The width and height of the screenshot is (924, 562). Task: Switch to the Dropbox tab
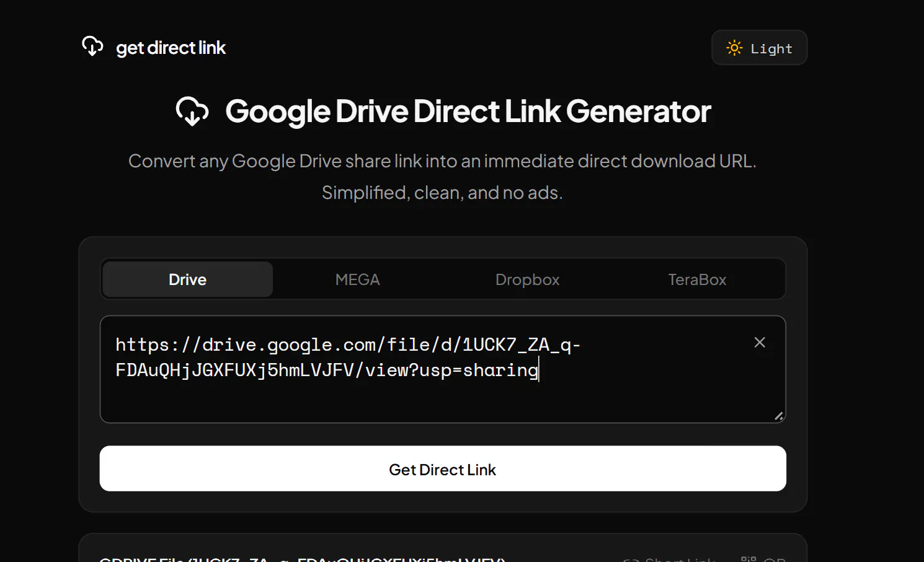pyautogui.click(x=527, y=279)
